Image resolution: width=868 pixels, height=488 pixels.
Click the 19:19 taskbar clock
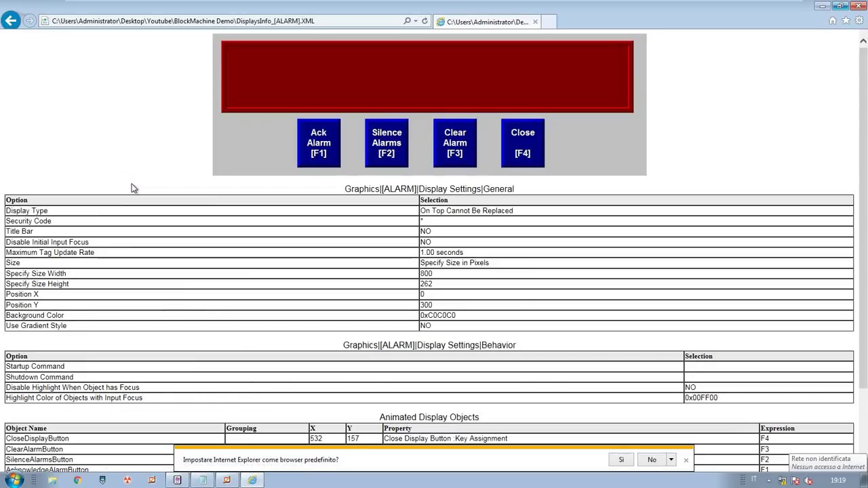(838, 481)
